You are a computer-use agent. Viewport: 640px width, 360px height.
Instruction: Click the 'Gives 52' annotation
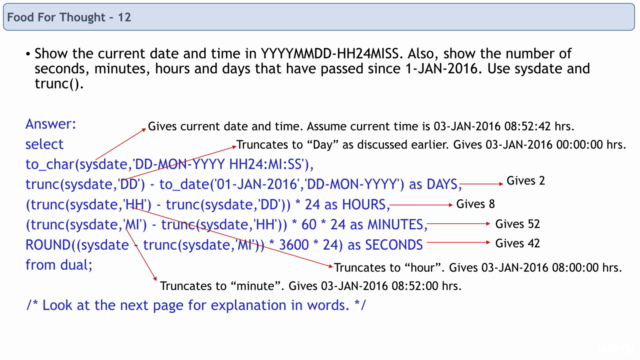[x=518, y=224]
